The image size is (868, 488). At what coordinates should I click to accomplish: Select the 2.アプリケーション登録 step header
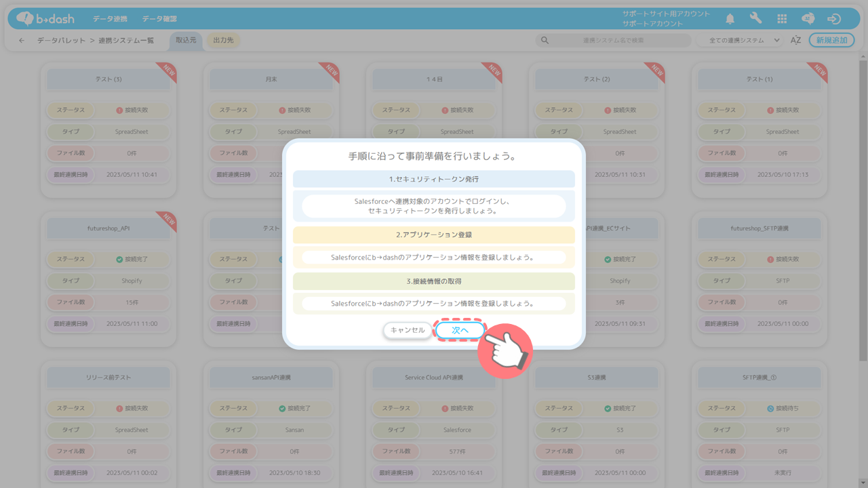[x=434, y=235]
